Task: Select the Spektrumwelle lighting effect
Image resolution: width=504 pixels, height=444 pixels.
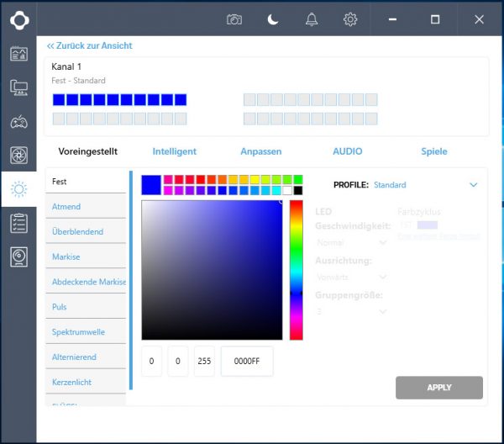Action: [86, 332]
